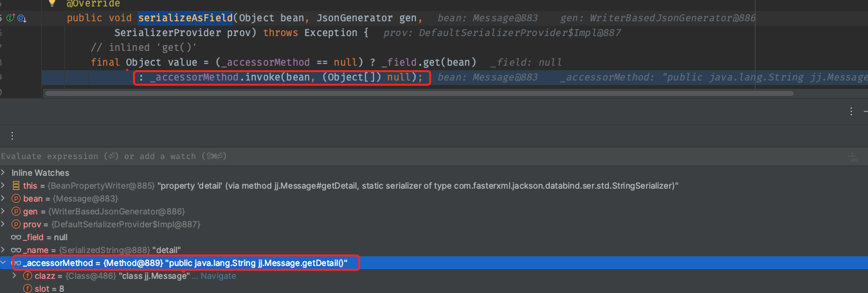Collapse the _accessorMethod variable node

click(4, 263)
